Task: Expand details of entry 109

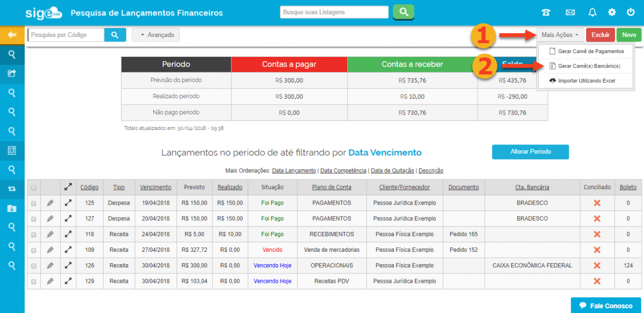Action: point(68,250)
